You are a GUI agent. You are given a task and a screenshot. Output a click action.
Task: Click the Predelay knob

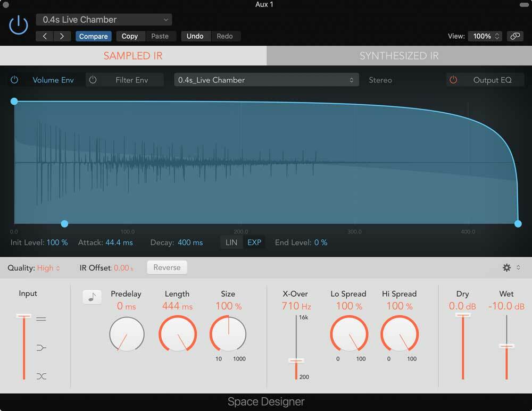pyautogui.click(x=127, y=334)
